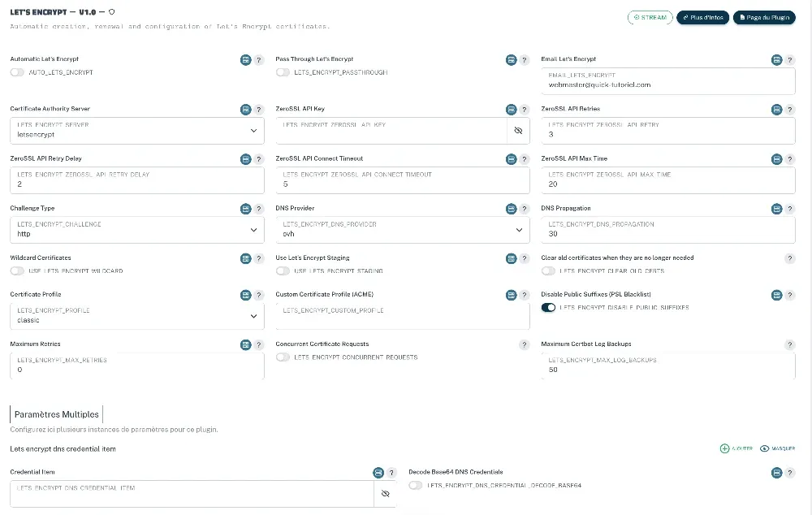Image resolution: width=812 pixels, height=515 pixels.
Task: Open the help icon beside Automatic Let's Encrypt
Action: point(259,60)
